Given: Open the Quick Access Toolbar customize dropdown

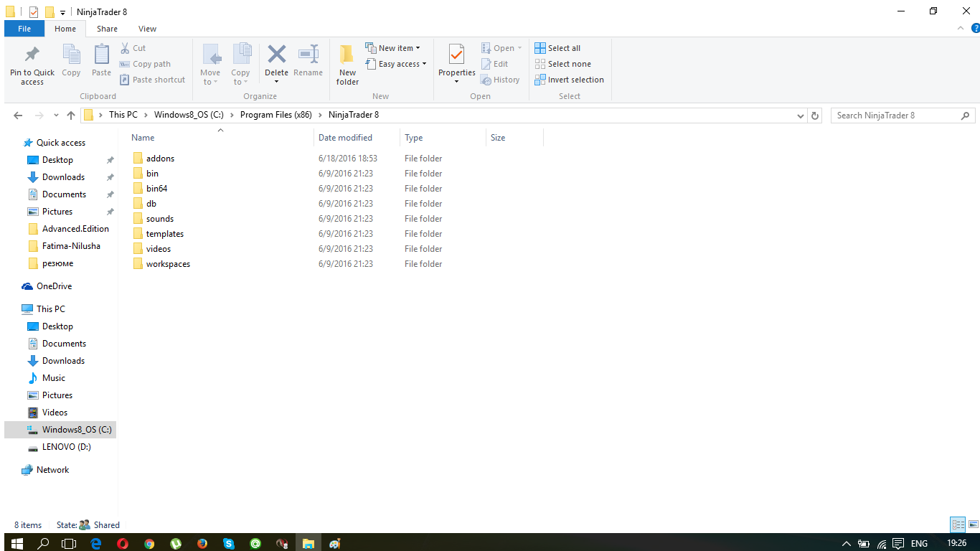Looking at the screenshot, I should pos(62,12).
